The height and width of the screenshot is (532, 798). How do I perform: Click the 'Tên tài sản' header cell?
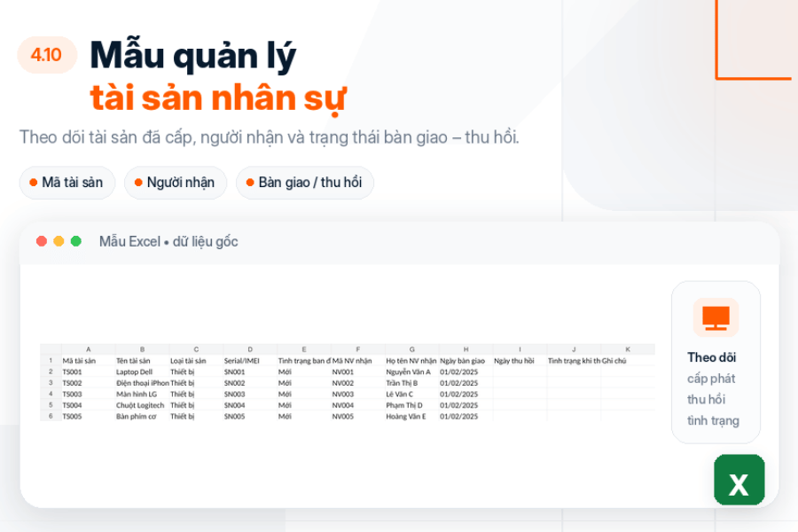[143, 361]
